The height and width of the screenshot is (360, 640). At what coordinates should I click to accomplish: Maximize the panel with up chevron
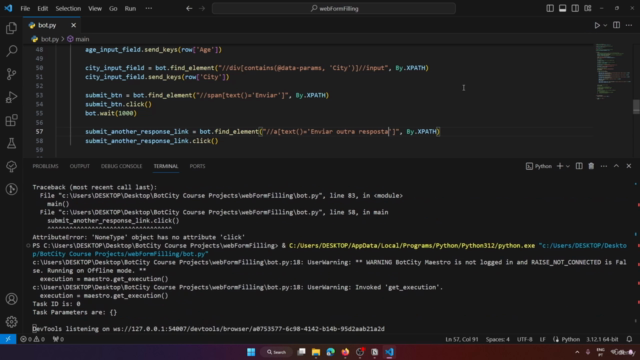(616, 166)
